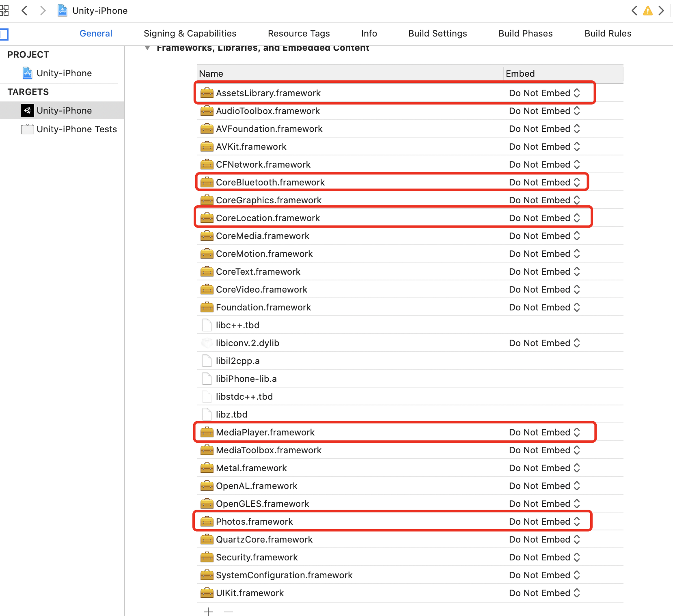Click the libz.tbd file icon
Viewport: 673px width, 616px height.
tap(207, 414)
